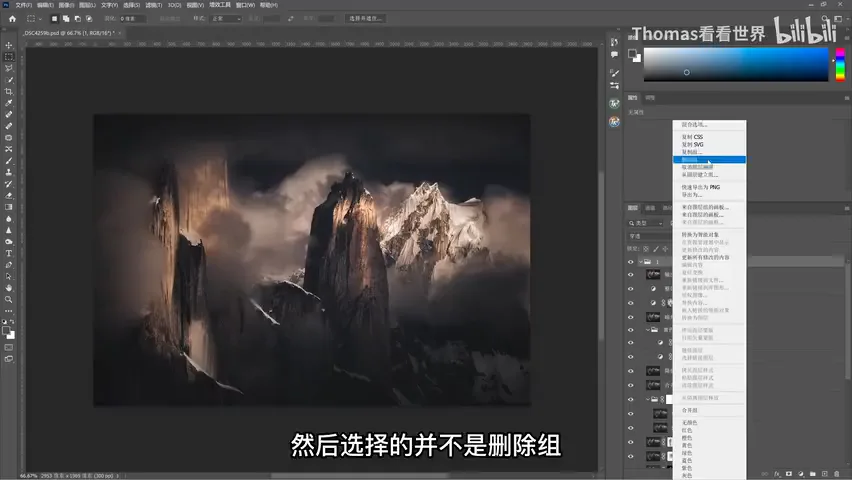852x480 pixels.
Task: Click the link layers icon
Action: tap(765, 474)
